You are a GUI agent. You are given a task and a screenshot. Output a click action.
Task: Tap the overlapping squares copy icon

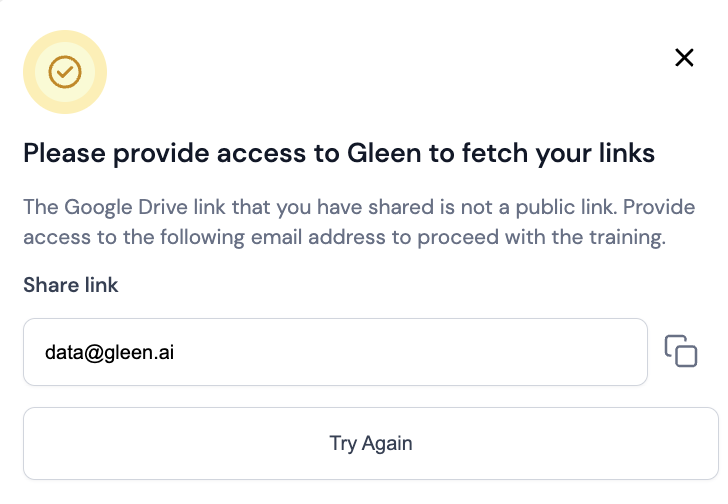[681, 351]
